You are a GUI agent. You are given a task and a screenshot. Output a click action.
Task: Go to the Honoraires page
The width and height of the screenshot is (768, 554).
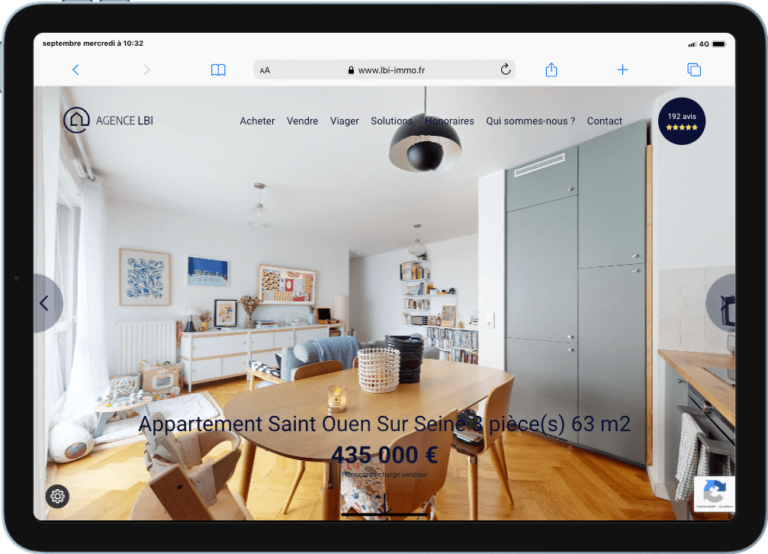pos(449,121)
